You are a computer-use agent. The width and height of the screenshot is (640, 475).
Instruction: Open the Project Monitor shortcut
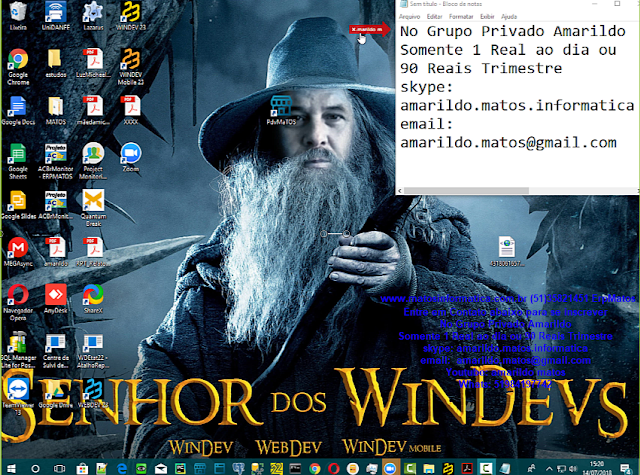tap(93, 161)
